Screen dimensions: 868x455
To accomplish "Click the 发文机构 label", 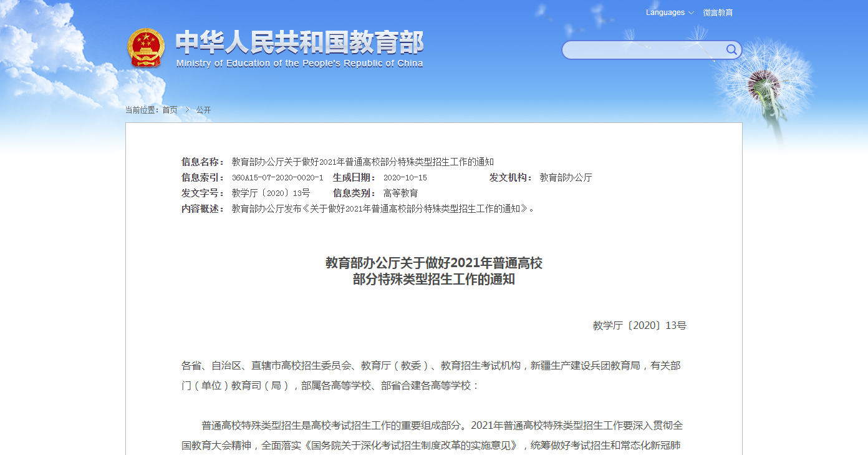I will click(511, 177).
